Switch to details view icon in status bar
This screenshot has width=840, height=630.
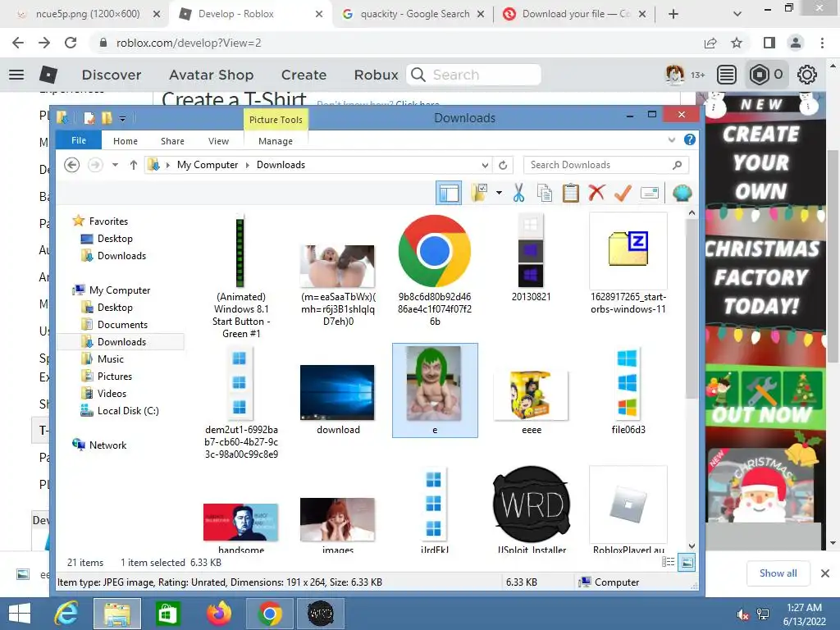point(668,562)
